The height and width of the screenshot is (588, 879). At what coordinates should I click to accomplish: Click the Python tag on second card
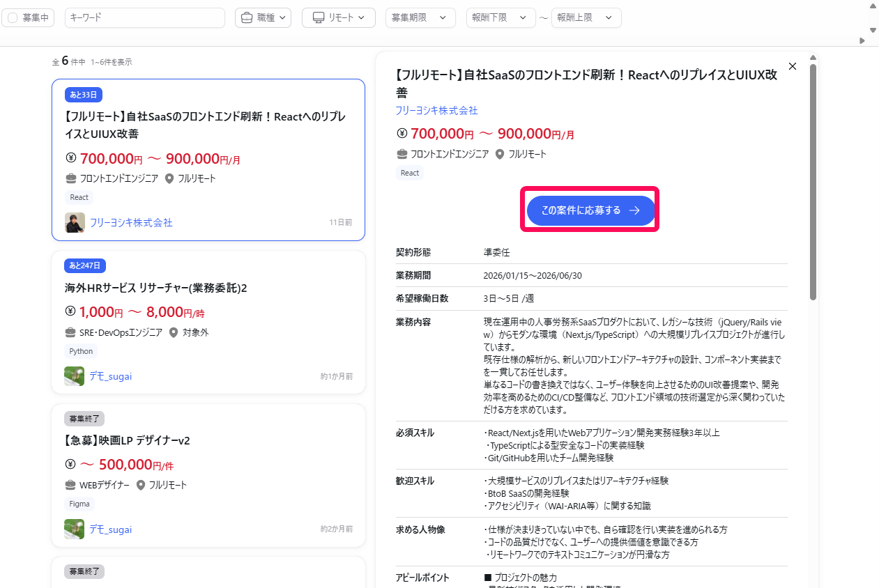[81, 351]
